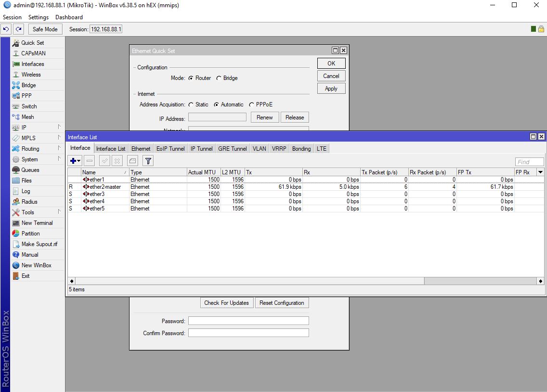The width and height of the screenshot is (547, 392).
Task: Open the Settings menu
Action: click(39, 17)
